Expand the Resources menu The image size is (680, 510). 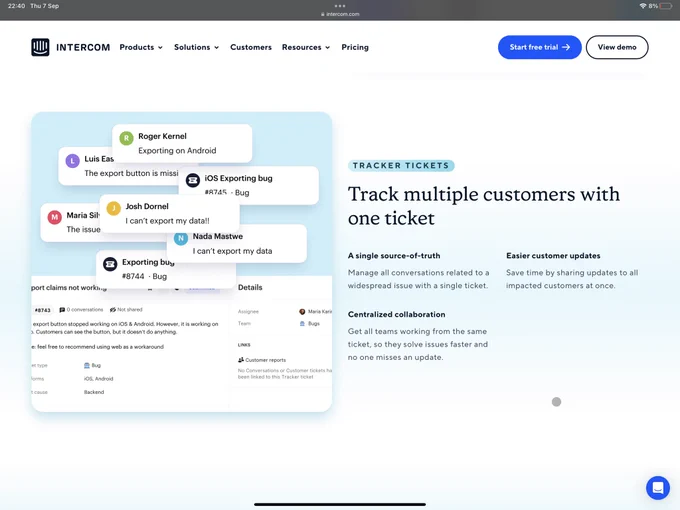pos(306,47)
